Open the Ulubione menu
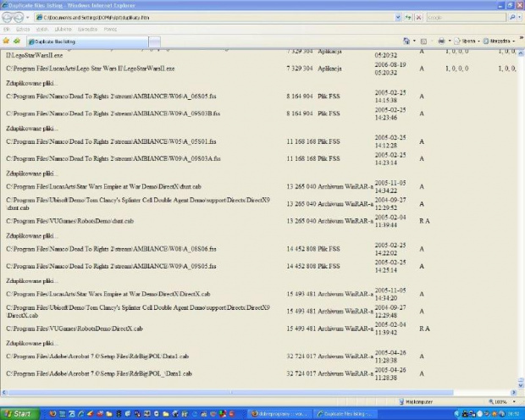 pos(63,30)
